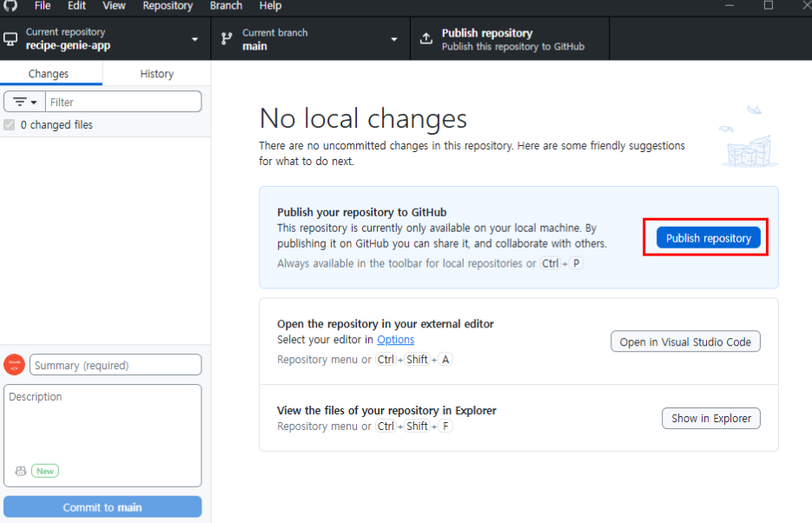Expand the Current repository dropdown
812x523 pixels.
click(195, 39)
